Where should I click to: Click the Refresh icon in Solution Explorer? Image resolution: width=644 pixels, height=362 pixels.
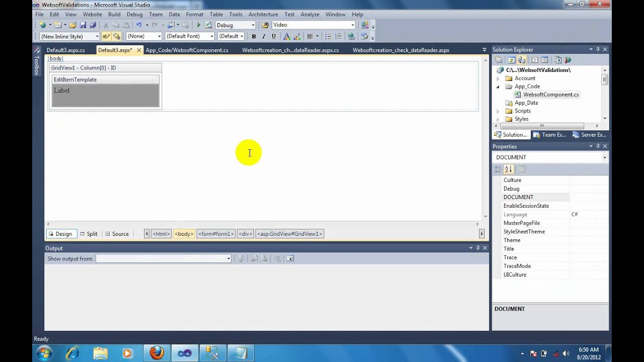[511, 60]
